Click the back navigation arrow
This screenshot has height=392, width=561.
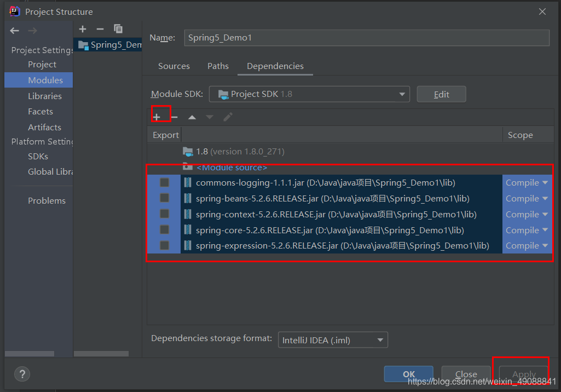pos(15,31)
